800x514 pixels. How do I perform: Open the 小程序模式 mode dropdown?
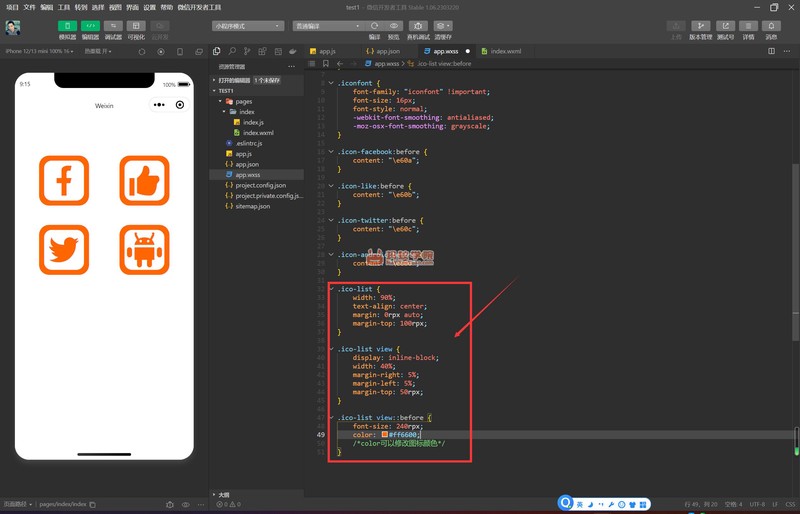(248, 26)
